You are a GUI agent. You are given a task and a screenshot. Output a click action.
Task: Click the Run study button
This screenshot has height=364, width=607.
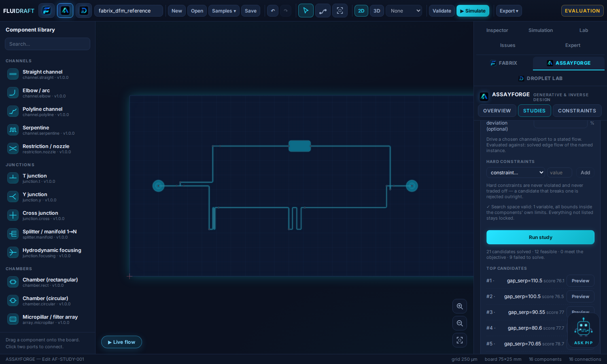[540, 237]
